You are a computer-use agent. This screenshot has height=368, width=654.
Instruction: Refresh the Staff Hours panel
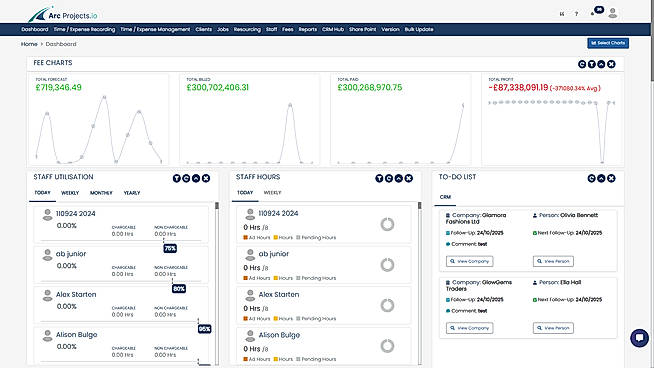coord(389,178)
